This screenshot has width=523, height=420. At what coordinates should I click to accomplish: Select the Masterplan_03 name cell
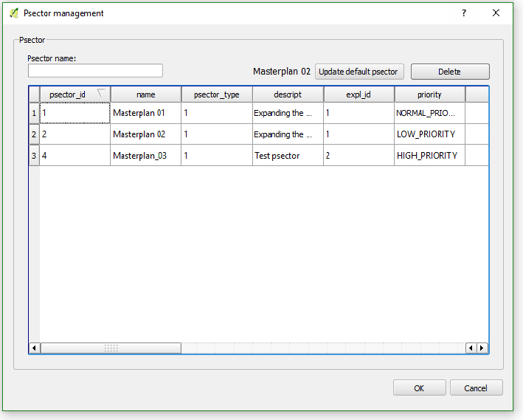146,156
